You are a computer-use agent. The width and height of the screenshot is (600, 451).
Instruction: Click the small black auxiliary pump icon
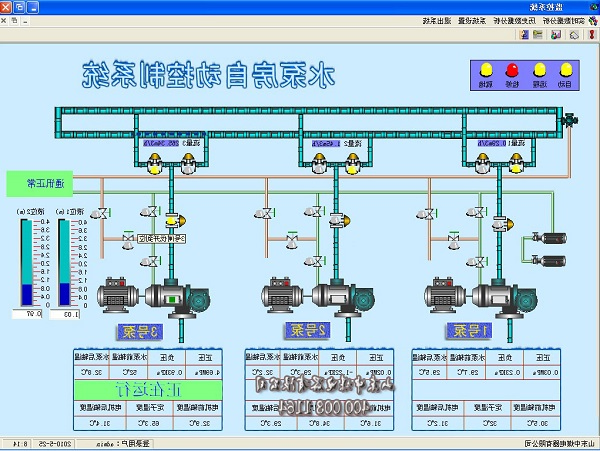click(x=552, y=240)
